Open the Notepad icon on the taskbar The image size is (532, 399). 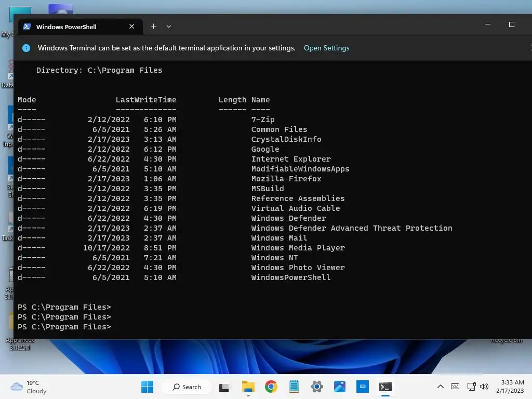[294, 387]
